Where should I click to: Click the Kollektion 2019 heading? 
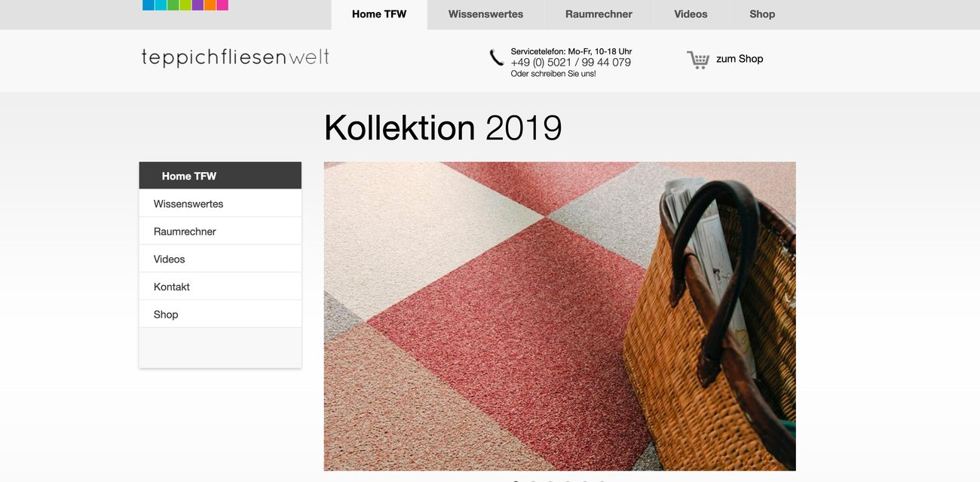point(443,127)
